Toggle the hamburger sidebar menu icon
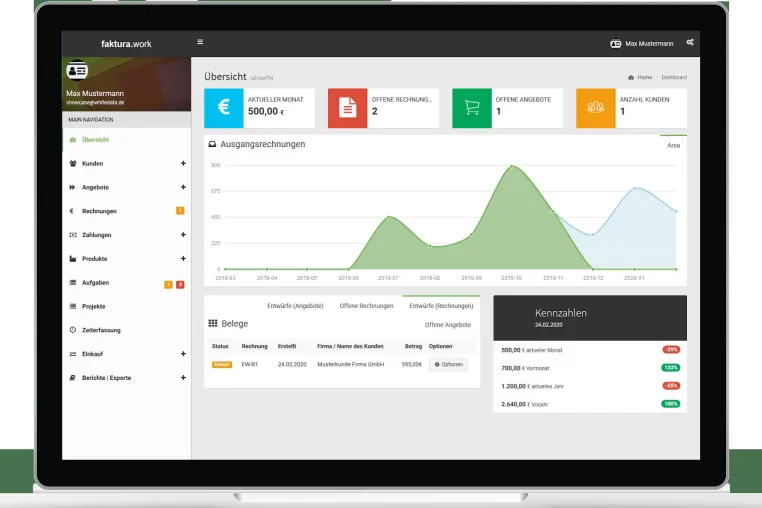The image size is (762, 508). (200, 42)
